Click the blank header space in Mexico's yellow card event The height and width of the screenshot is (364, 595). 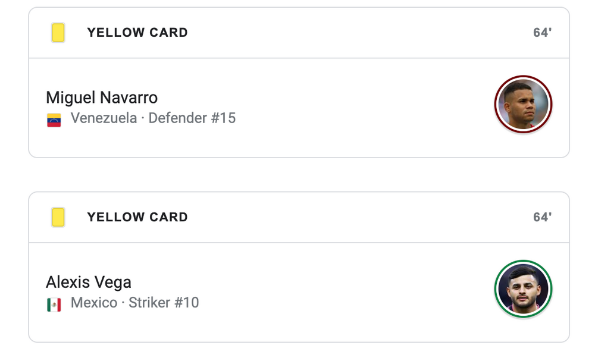point(357,217)
